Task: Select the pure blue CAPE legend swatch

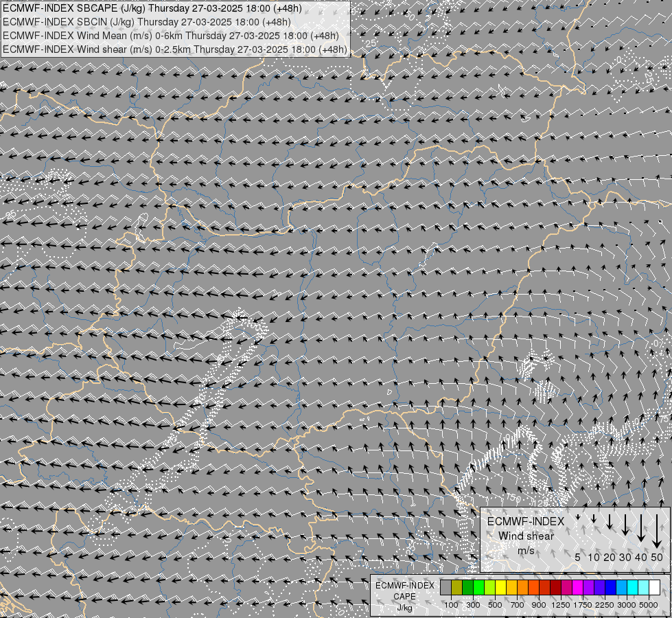Action: 611,587
